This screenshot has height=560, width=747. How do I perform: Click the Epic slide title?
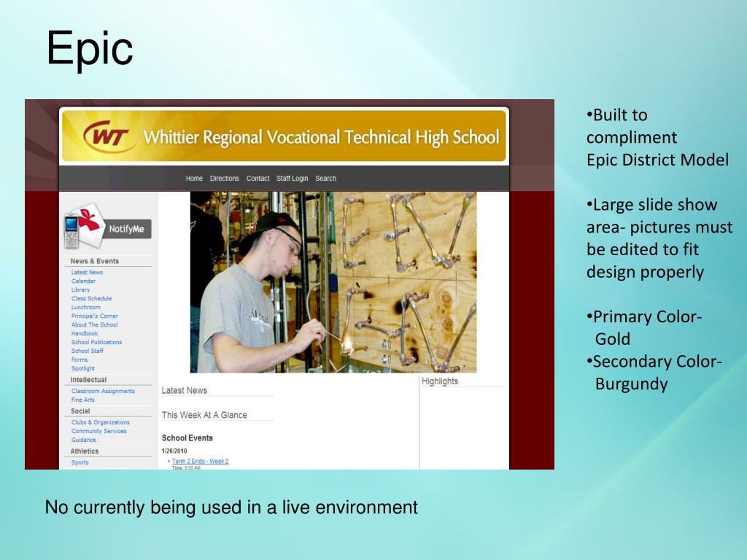(x=90, y=49)
